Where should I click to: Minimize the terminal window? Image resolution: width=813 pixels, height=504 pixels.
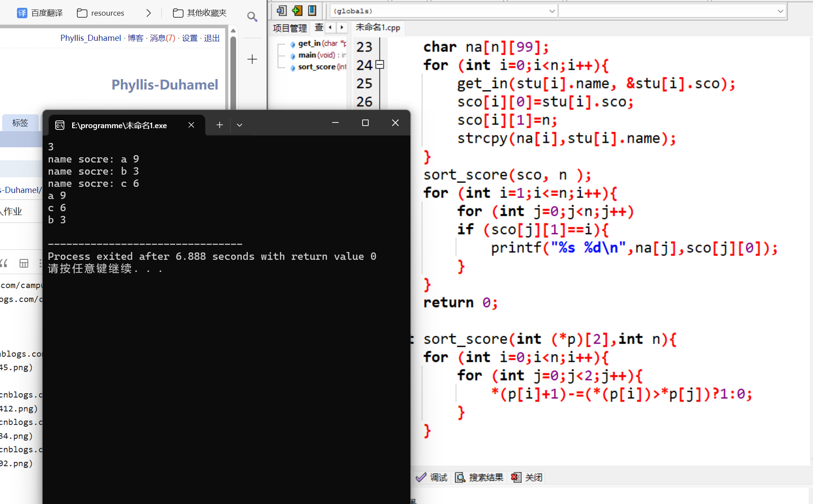(335, 123)
